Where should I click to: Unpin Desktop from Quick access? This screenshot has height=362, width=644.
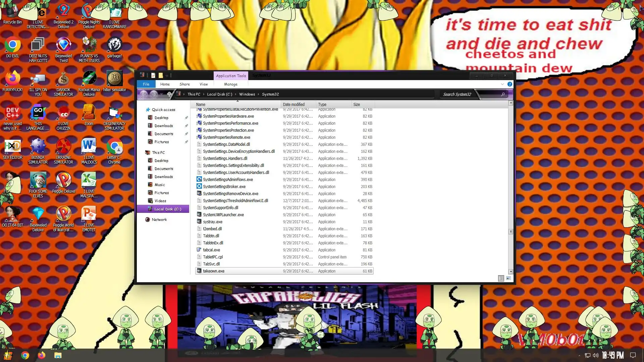click(186, 118)
